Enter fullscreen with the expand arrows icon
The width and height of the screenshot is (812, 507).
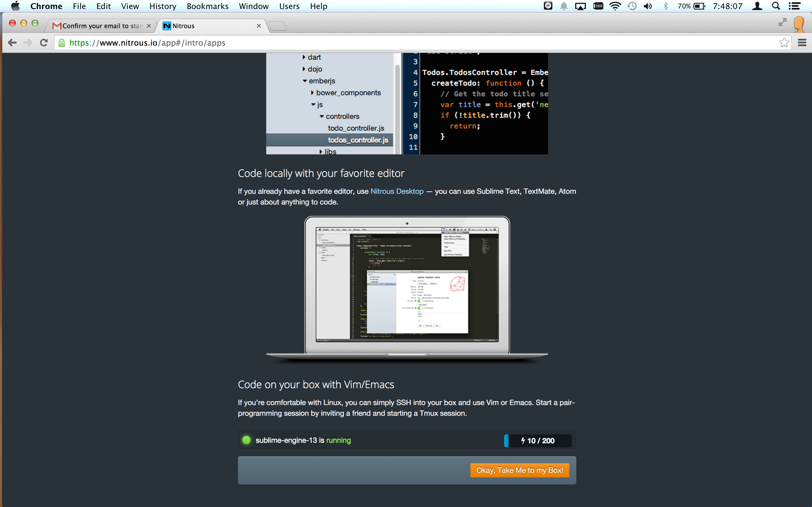point(782,23)
